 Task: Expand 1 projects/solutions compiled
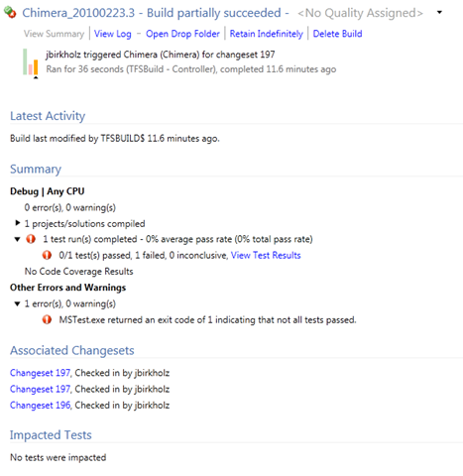[x=18, y=223]
